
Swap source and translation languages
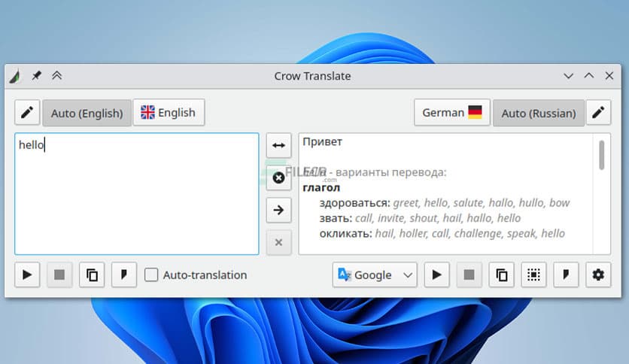point(279,145)
